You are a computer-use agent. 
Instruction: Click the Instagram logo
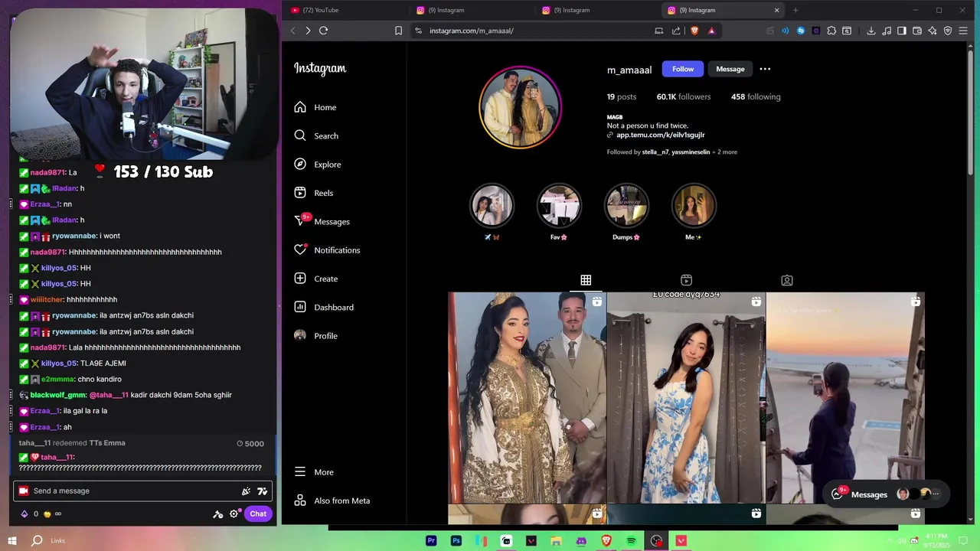point(320,69)
